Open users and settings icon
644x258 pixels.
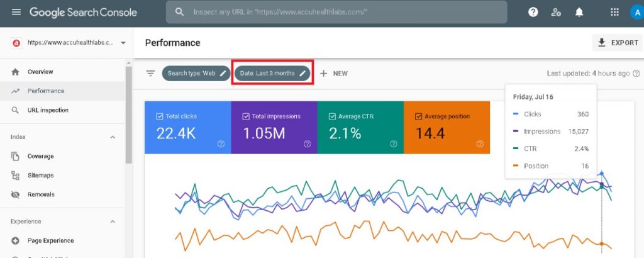(x=556, y=13)
